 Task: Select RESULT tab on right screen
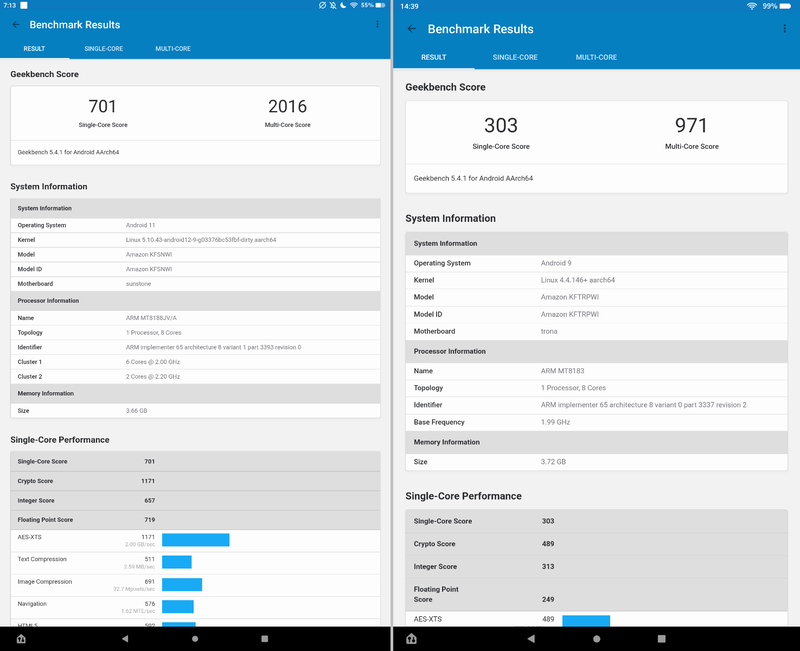[434, 57]
